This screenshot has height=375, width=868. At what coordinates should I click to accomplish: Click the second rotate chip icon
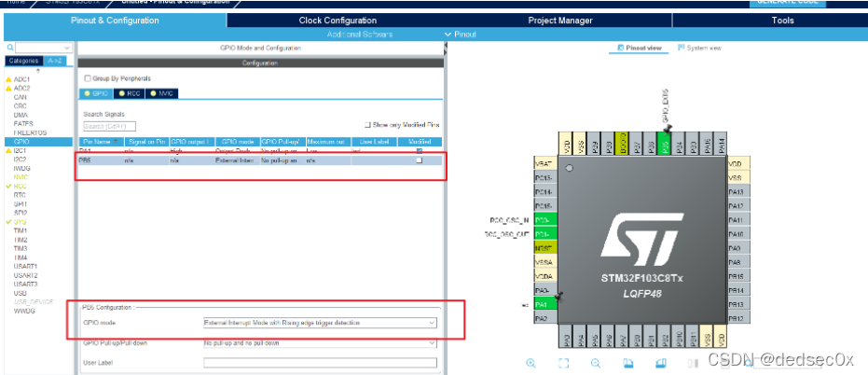660,364
